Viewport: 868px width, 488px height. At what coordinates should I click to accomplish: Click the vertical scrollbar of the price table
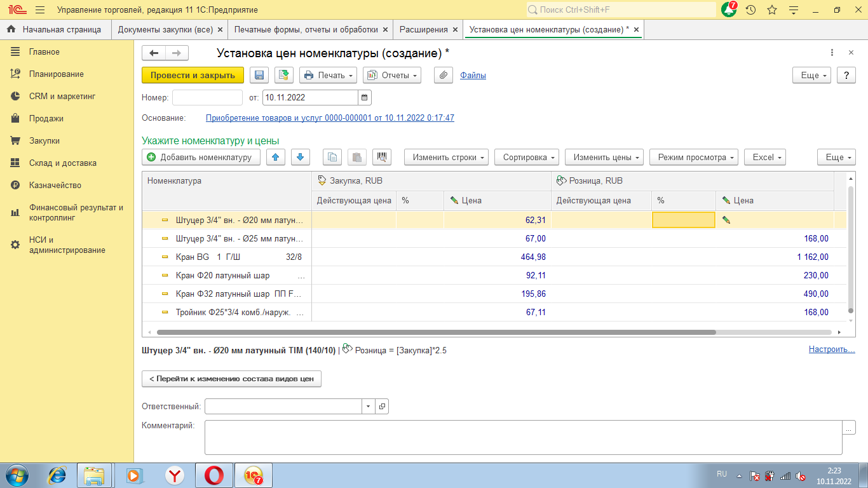pos(851,248)
